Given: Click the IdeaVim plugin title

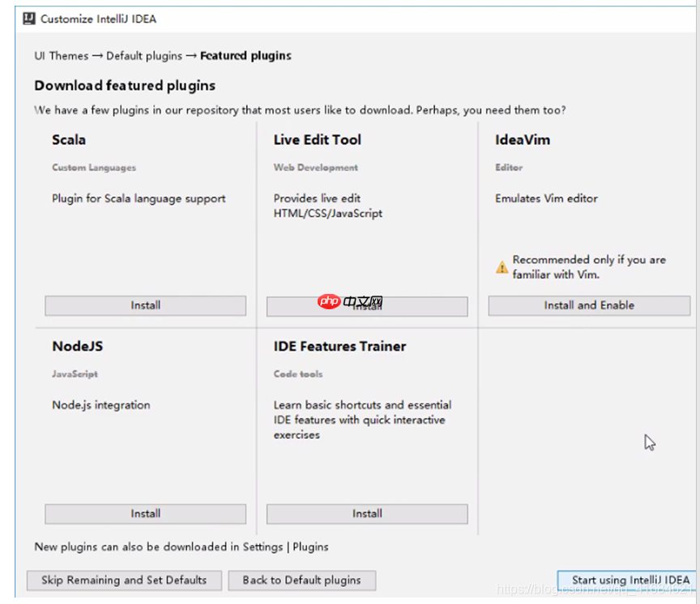Looking at the screenshot, I should (523, 139).
